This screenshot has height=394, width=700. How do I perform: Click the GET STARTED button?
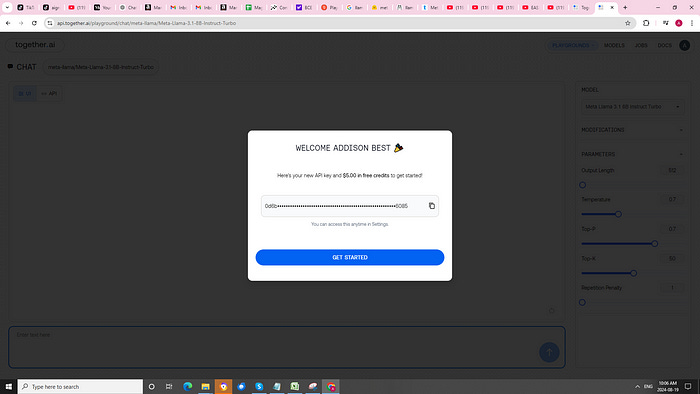[350, 257]
